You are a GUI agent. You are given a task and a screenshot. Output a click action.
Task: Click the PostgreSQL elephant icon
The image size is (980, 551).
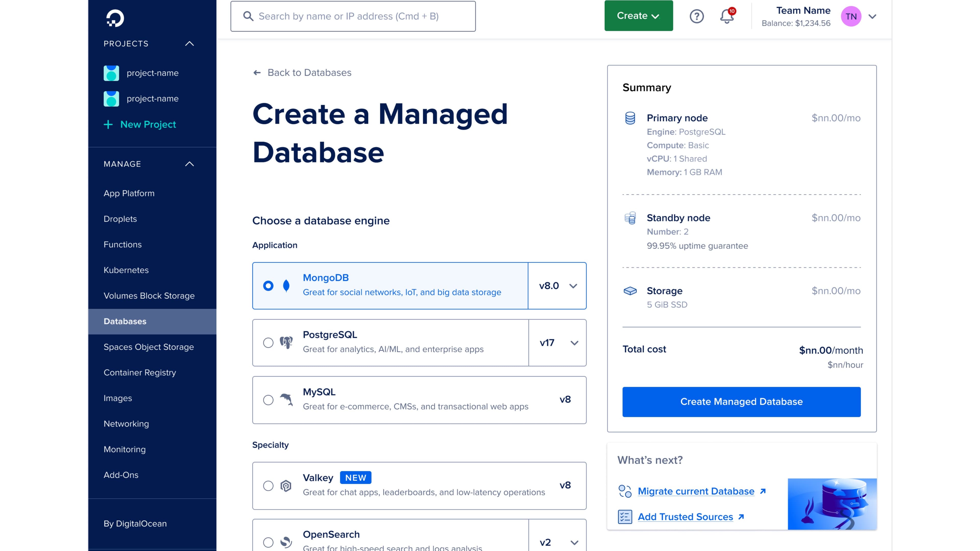tap(286, 343)
